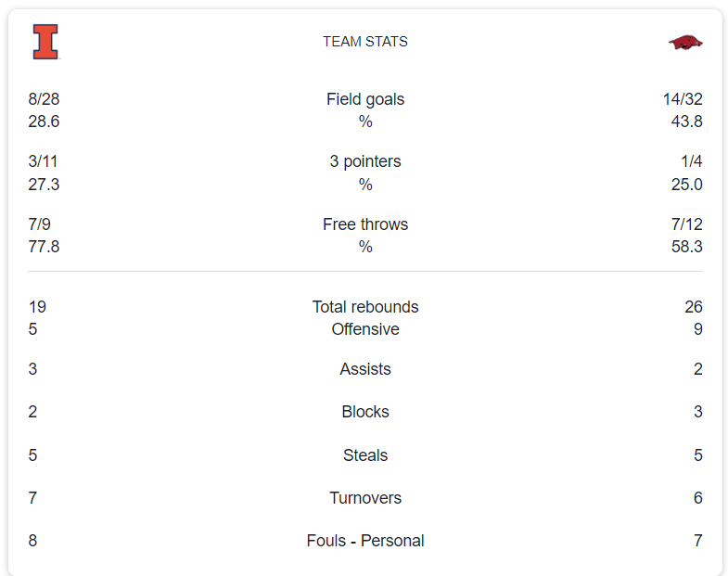Click the Total rebounds label
This screenshot has width=728, height=576.
(365, 307)
